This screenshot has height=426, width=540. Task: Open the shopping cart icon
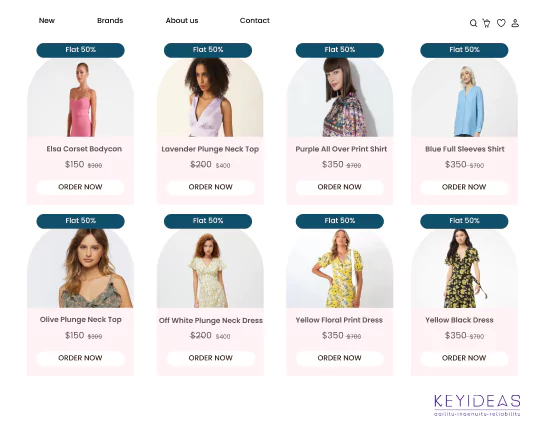point(486,23)
